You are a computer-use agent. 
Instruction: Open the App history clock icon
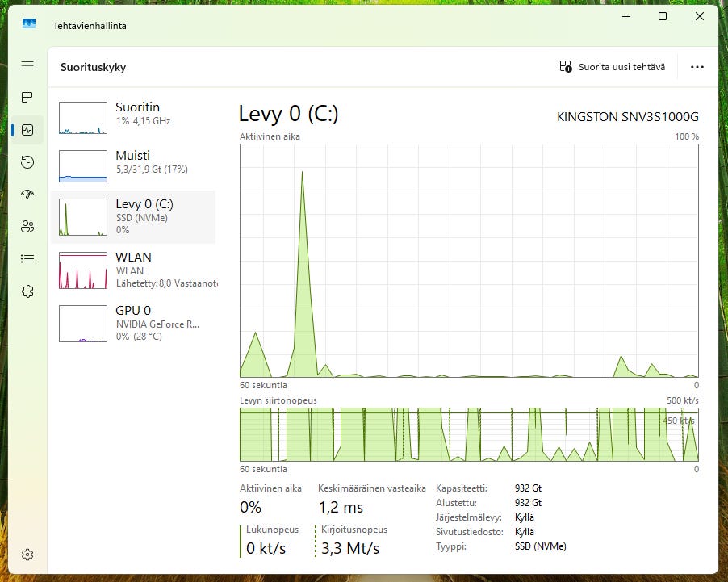coord(27,162)
